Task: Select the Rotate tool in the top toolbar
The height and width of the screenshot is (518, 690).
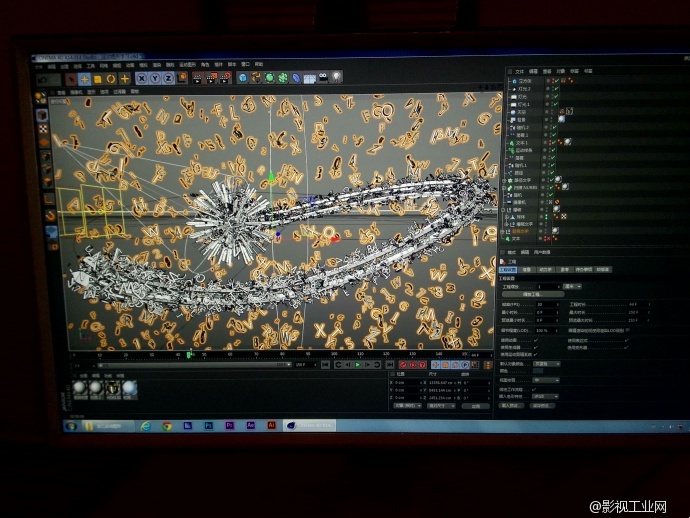Action: 111,78
